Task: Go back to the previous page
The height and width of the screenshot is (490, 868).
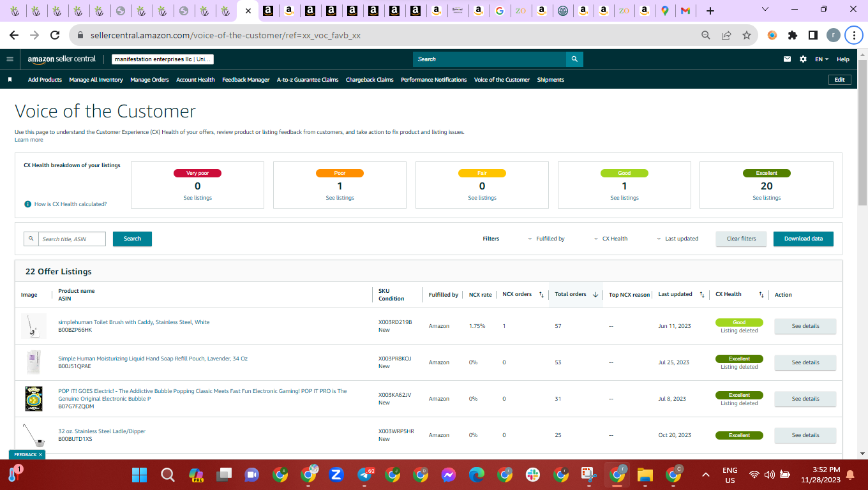Action: click(x=14, y=36)
